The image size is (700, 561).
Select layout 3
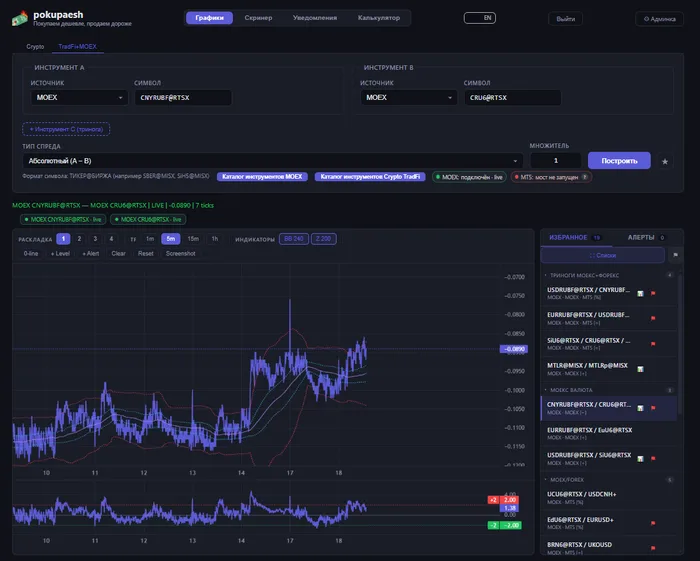(x=95, y=239)
